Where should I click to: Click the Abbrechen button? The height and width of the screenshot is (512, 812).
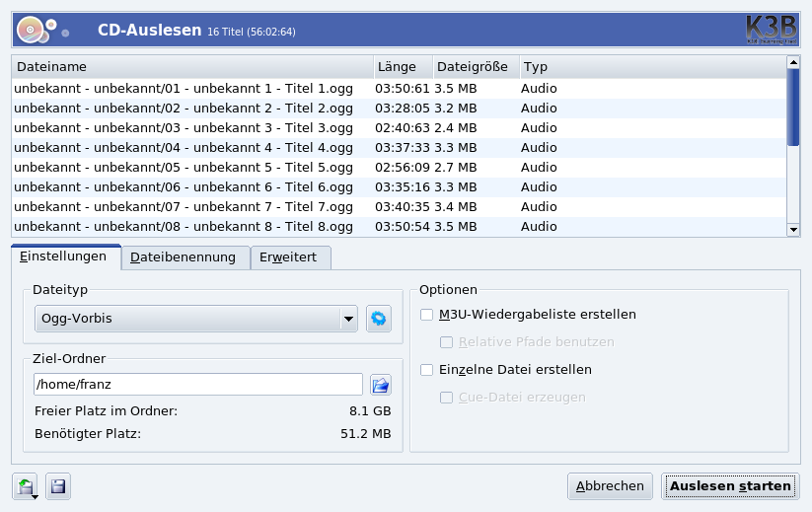point(610,486)
